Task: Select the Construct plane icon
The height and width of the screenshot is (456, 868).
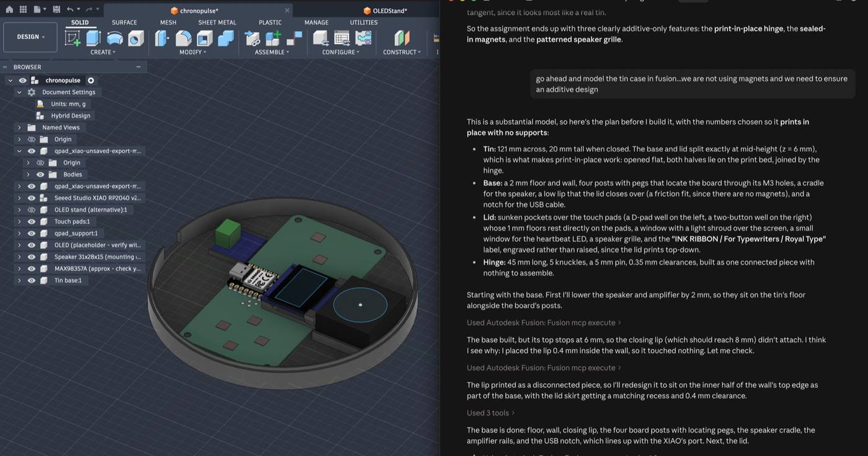Action: tap(402, 38)
